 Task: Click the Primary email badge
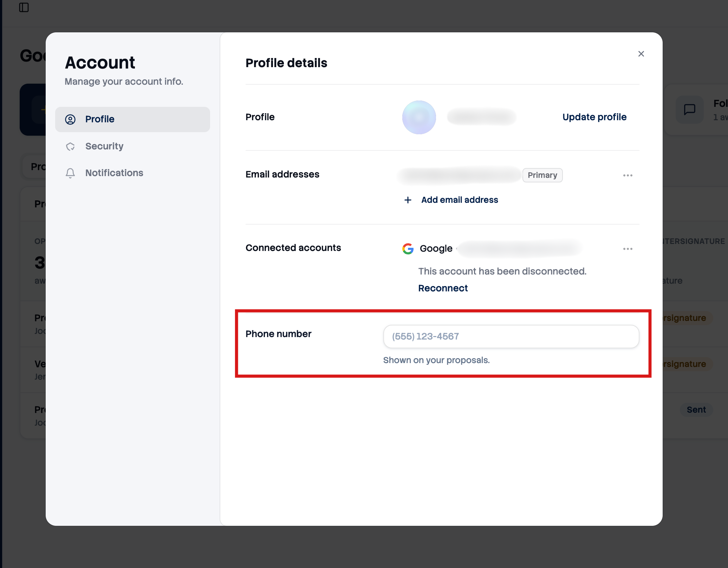pyautogui.click(x=542, y=175)
